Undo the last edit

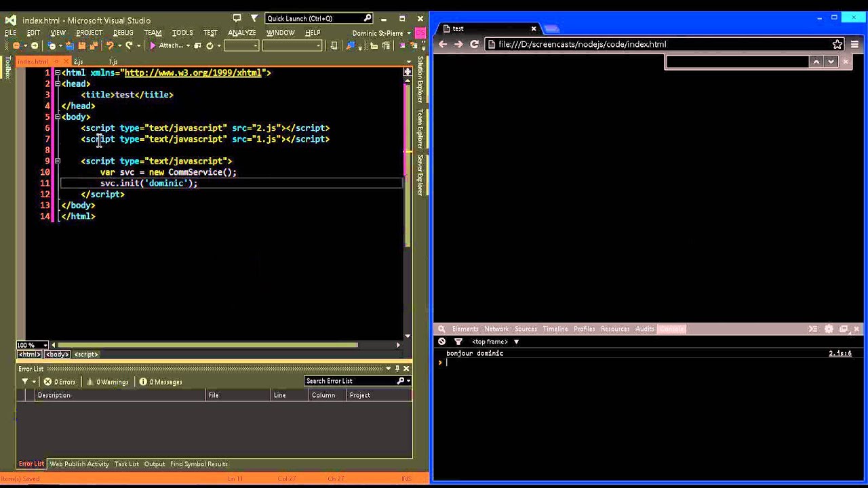109,45
